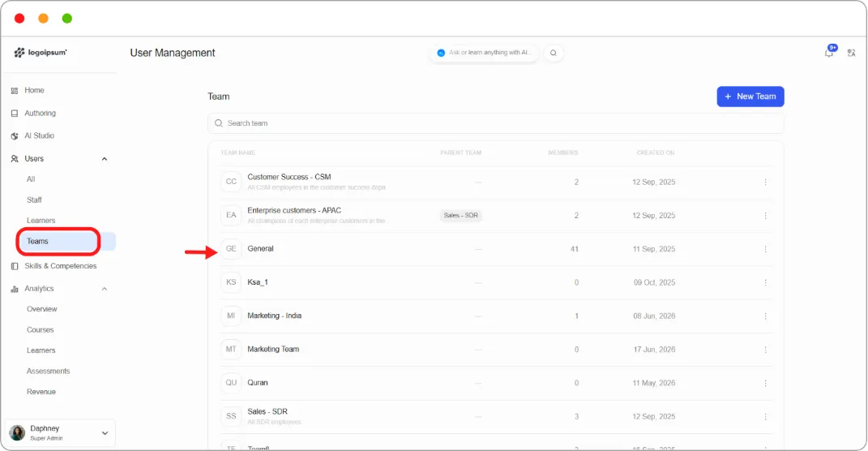
Task: Click the AI assistant blue icon
Action: [441, 53]
